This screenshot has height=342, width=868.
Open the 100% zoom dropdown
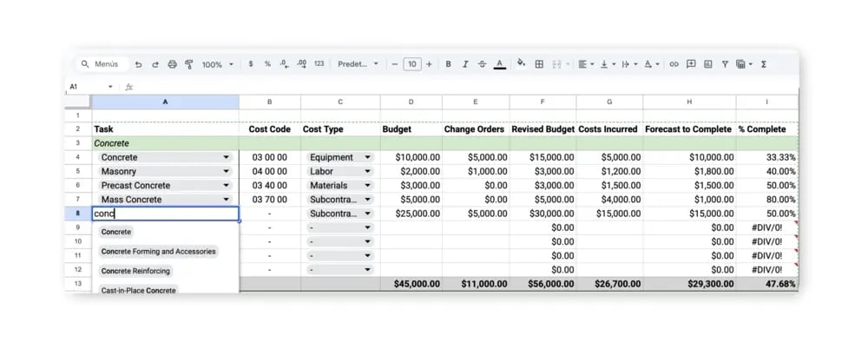218,64
